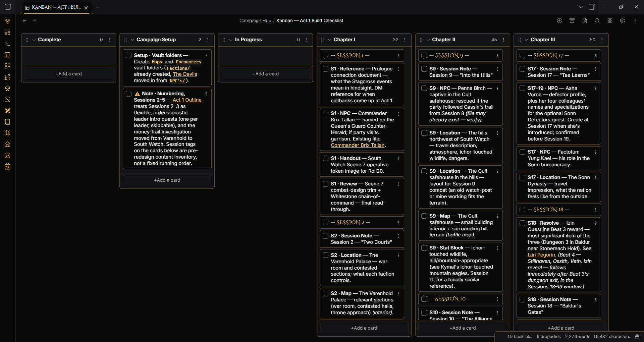Screen dimensions: 644x342
Task: Select the Kanban — Act 1 Build tab
Action: coord(56,7)
